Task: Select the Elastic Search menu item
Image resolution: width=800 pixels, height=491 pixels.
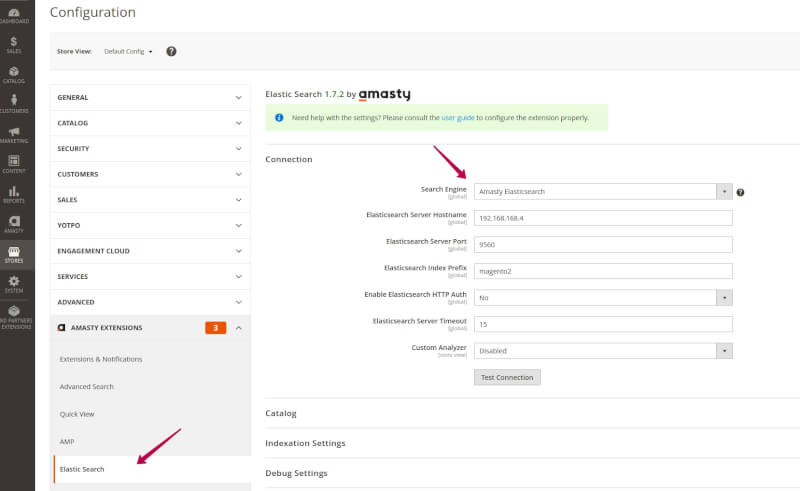Action: [x=152, y=469]
